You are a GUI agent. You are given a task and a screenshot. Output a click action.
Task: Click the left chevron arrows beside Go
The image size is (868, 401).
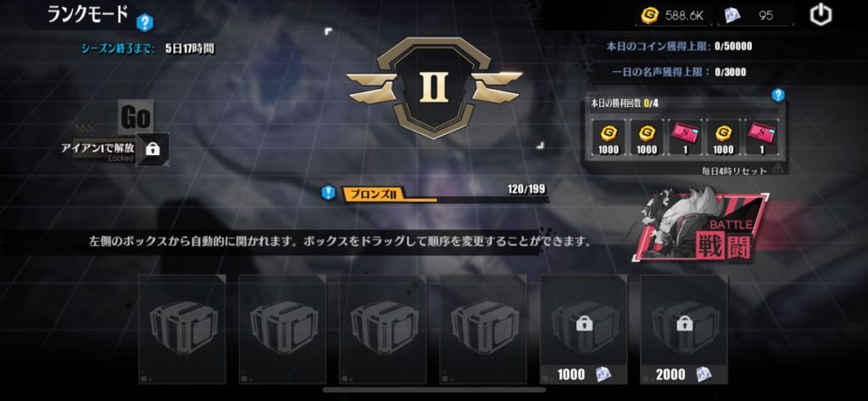coord(86,127)
